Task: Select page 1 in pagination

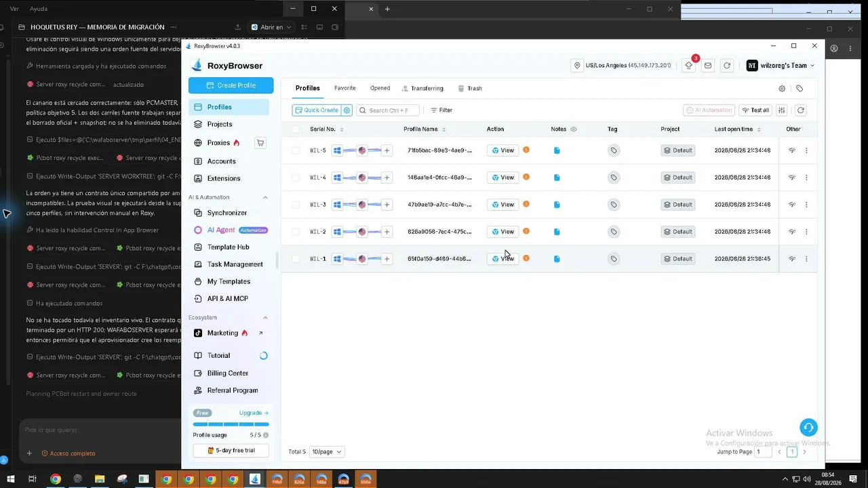Action: [x=791, y=451]
